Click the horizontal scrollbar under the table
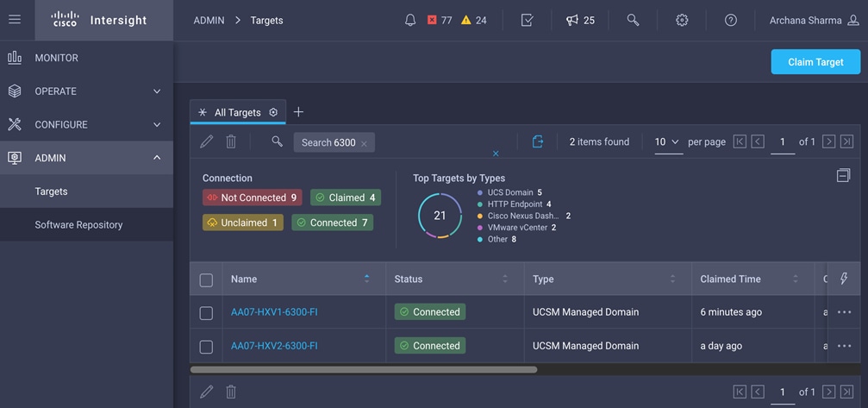This screenshot has width=868, height=408. coord(364,369)
